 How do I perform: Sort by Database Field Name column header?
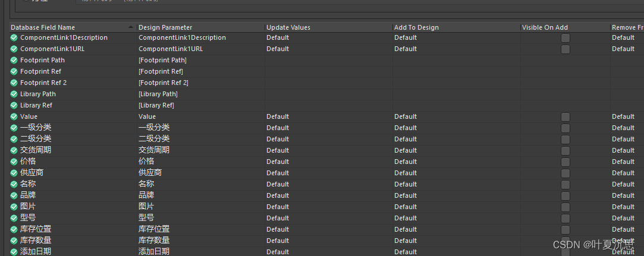pos(68,27)
